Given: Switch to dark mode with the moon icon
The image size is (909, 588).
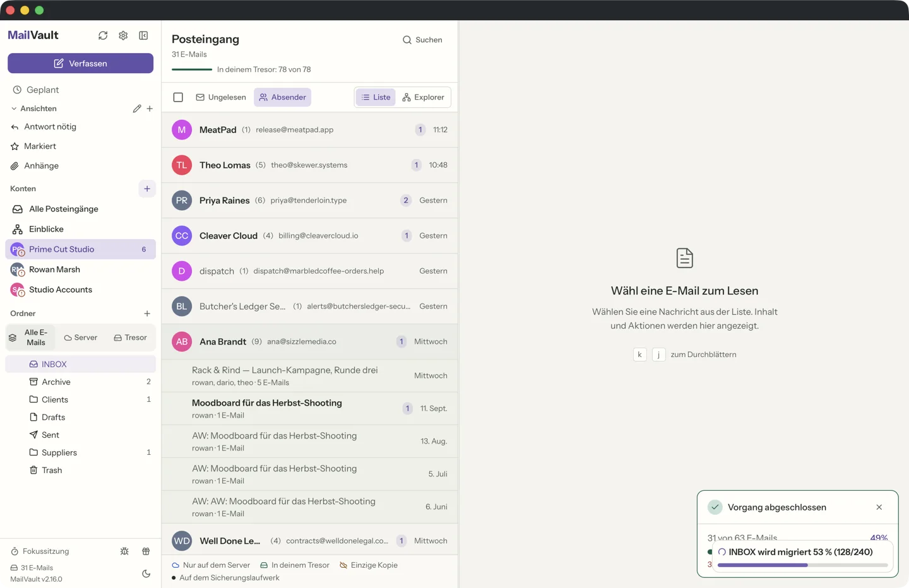Looking at the screenshot, I should (x=146, y=573).
